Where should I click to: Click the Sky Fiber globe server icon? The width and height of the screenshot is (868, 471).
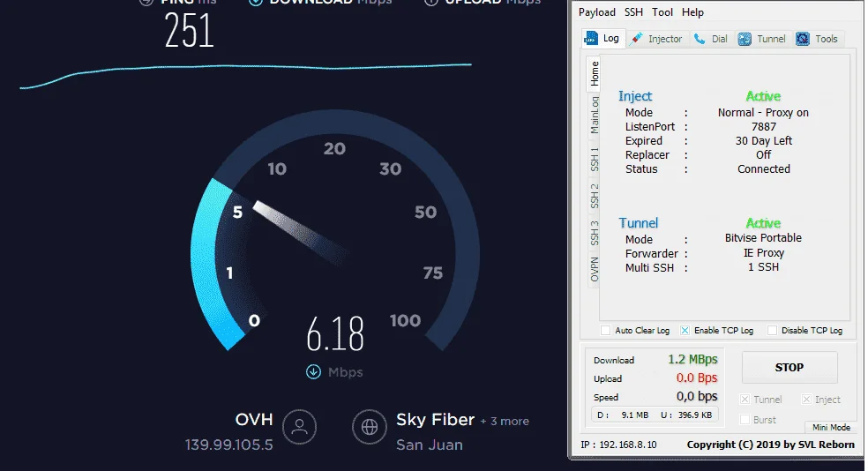pos(370,427)
